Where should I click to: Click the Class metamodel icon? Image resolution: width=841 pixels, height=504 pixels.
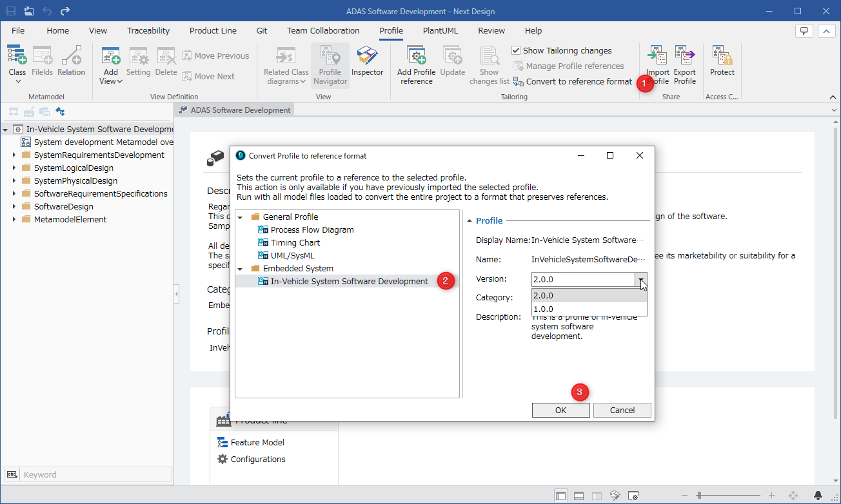click(x=17, y=56)
